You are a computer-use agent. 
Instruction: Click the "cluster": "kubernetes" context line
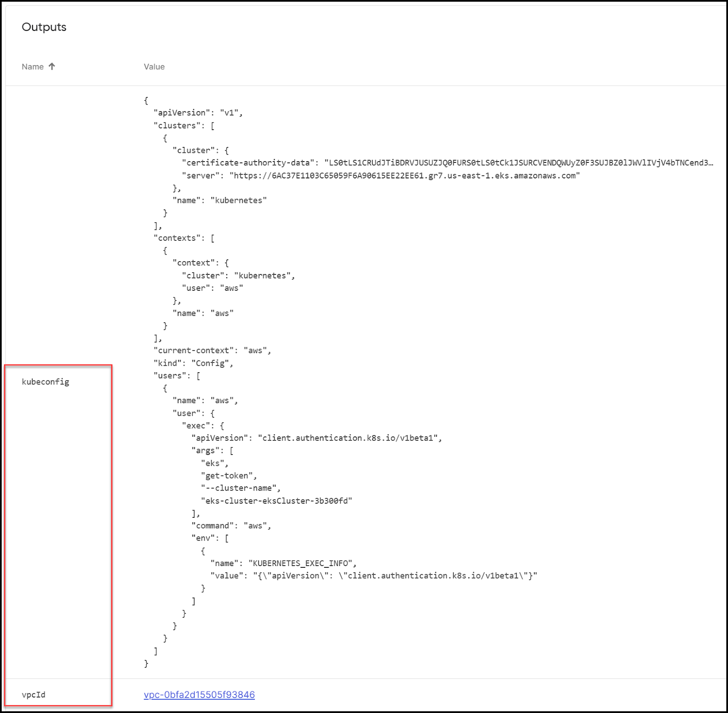tap(238, 276)
